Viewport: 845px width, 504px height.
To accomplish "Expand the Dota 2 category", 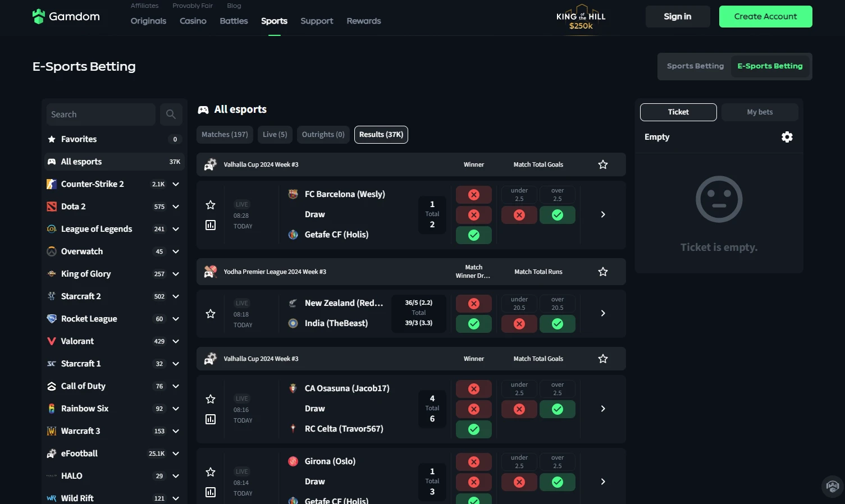I will click(x=176, y=207).
